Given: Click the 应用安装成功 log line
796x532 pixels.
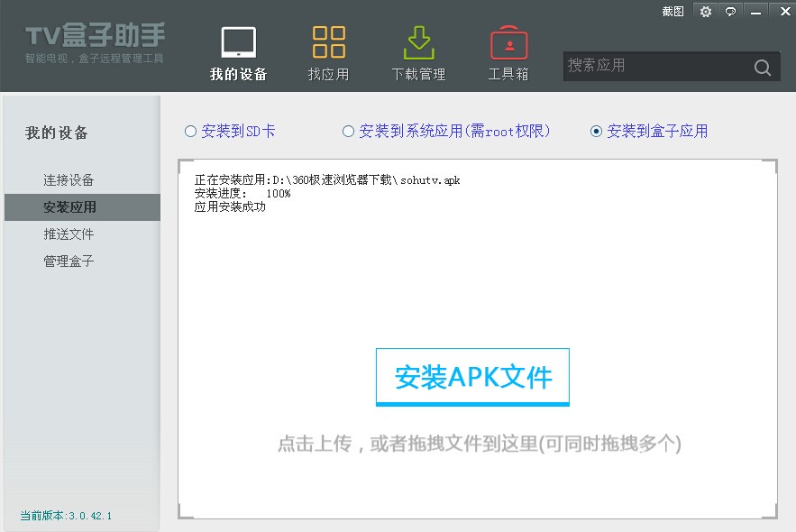Looking at the screenshot, I should point(230,207).
